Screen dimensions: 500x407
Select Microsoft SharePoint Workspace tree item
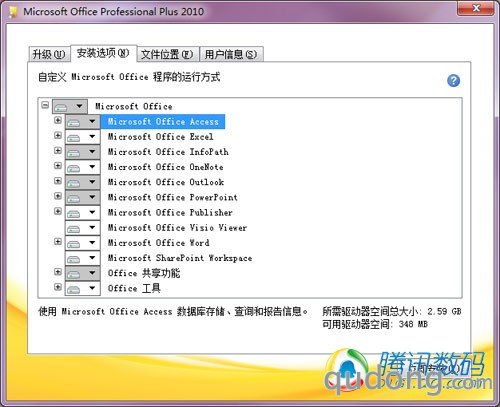[180, 258]
